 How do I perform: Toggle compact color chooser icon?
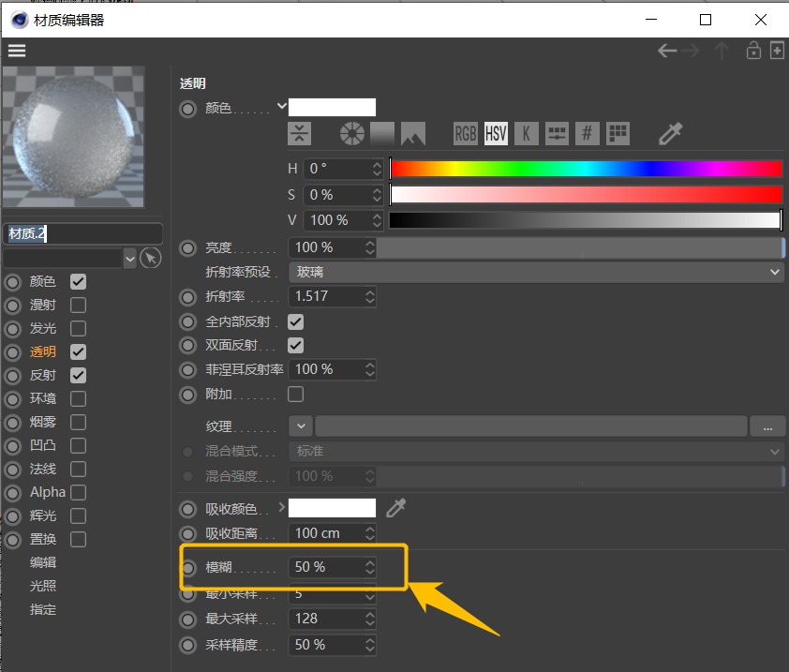coord(300,133)
